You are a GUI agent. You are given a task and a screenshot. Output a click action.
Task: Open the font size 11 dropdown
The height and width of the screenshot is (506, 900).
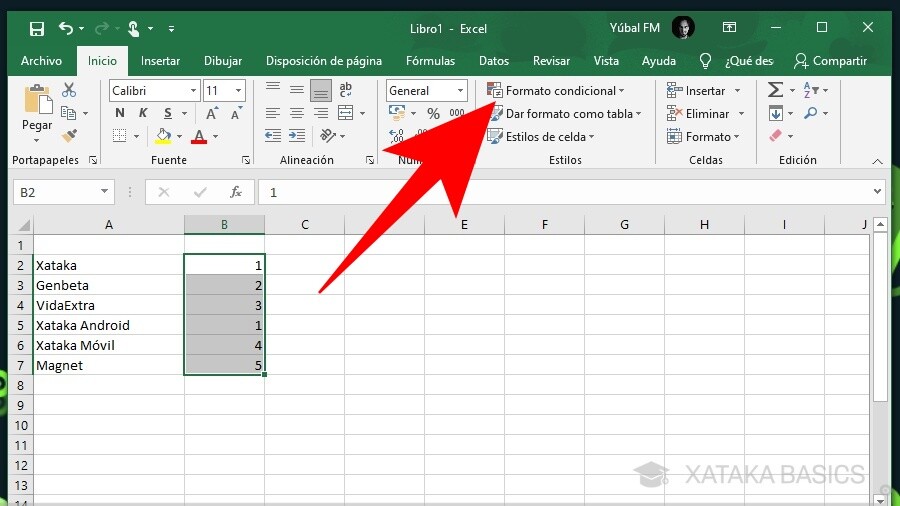pos(238,91)
